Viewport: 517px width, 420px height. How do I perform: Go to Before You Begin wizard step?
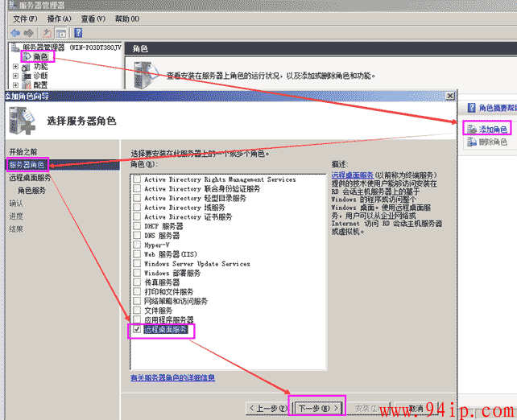click(23, 152)
